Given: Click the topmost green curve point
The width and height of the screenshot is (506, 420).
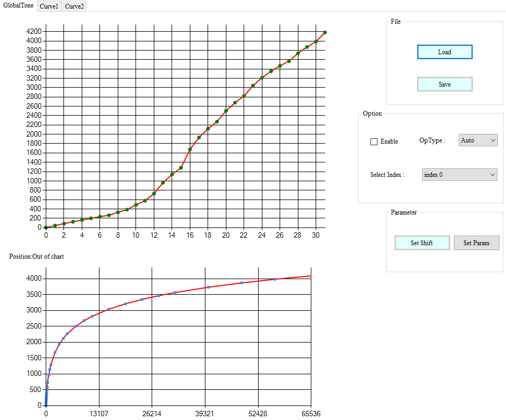Looking at the screenshot, I should [324, 32].
